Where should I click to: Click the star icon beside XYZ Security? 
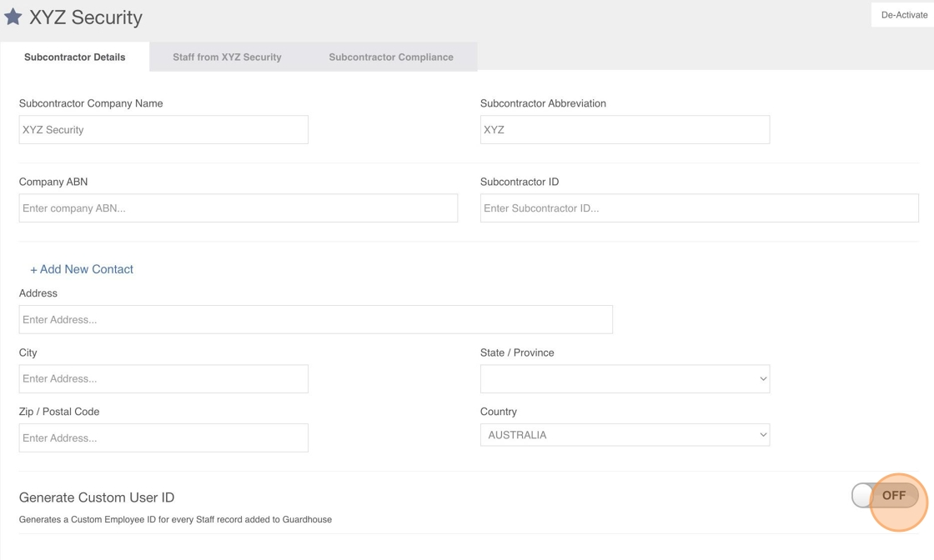tap(13, 17)
